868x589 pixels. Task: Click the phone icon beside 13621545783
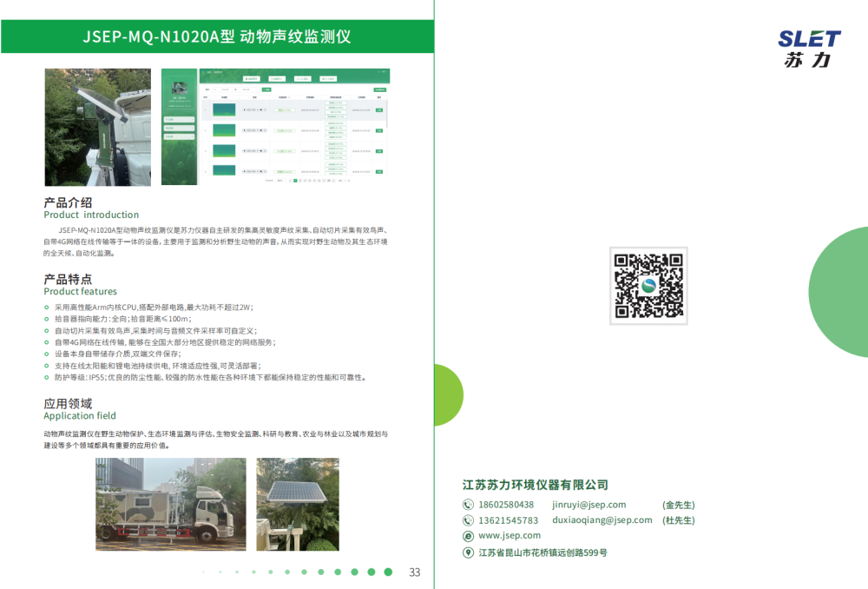point(469,521)
